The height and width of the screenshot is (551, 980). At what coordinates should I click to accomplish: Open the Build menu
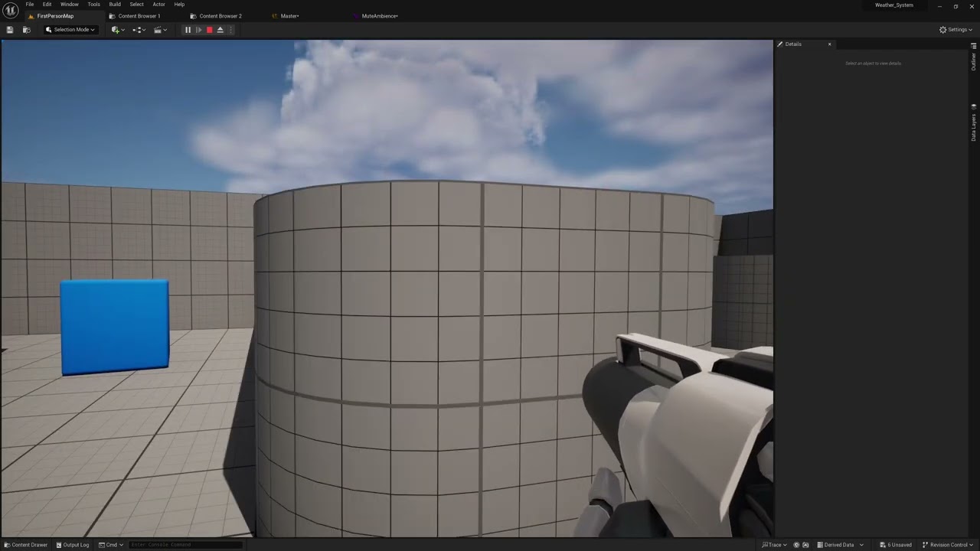pos(115,5)
